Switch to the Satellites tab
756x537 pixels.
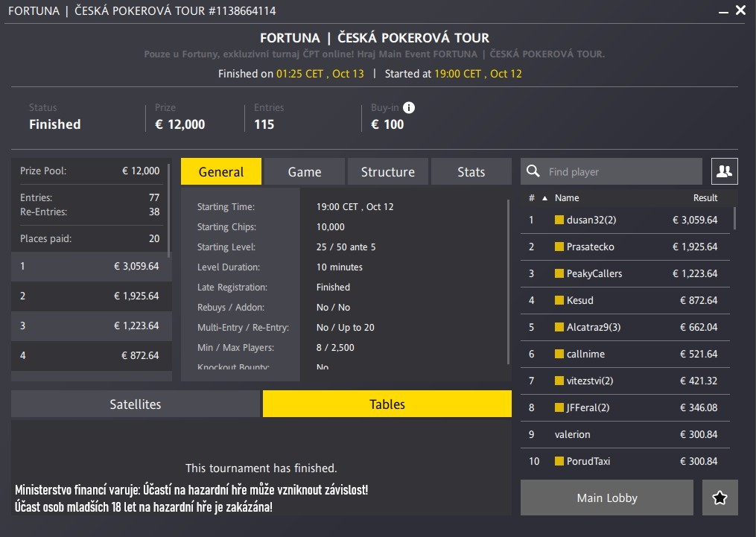pos(135,404)
